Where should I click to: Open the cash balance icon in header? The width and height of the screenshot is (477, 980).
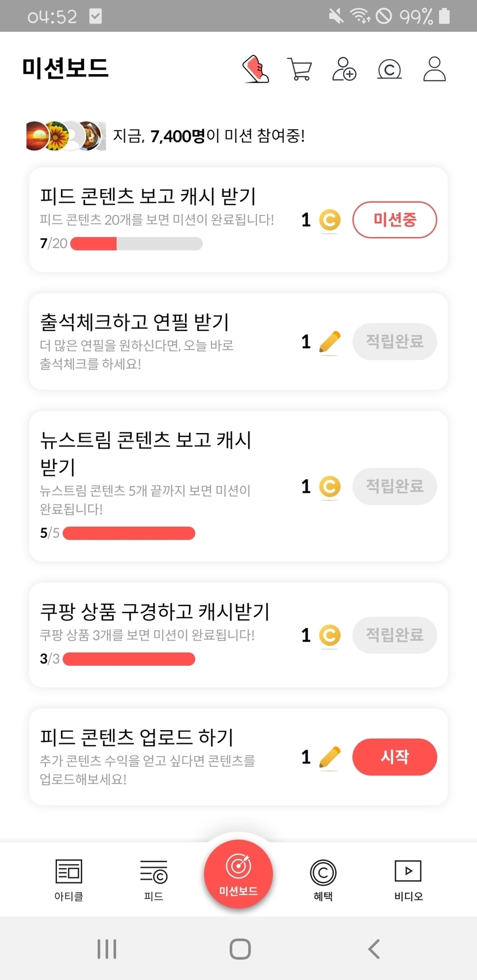[x=389, y=70]
